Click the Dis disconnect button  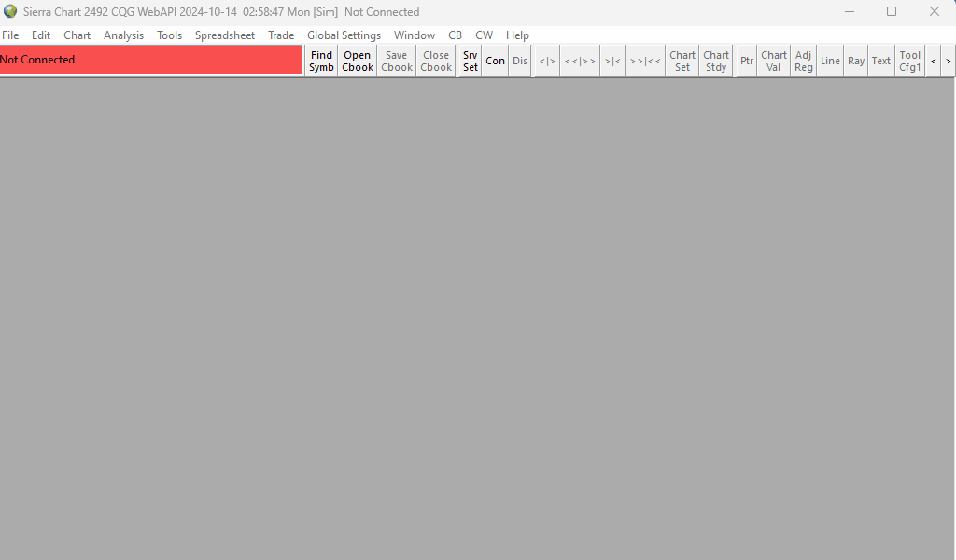click(x=520, y=61)
